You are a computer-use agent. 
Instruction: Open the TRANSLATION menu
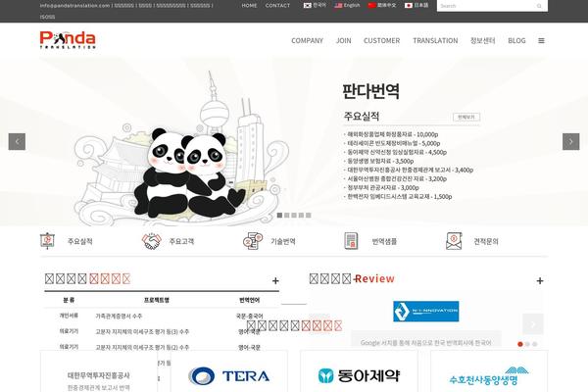tap(435, 40)
